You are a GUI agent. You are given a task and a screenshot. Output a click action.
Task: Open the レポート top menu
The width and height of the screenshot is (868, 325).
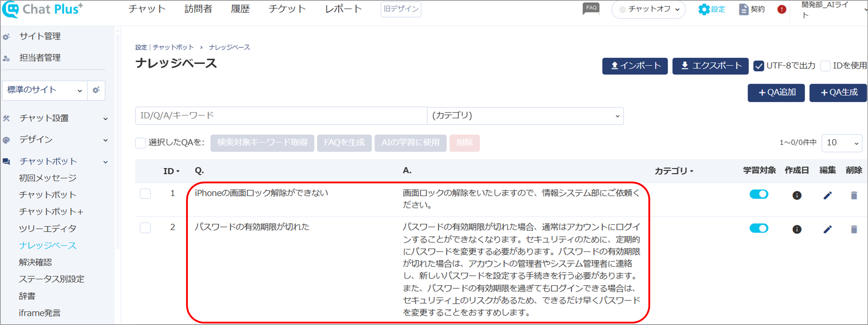(x=343, y=9)
